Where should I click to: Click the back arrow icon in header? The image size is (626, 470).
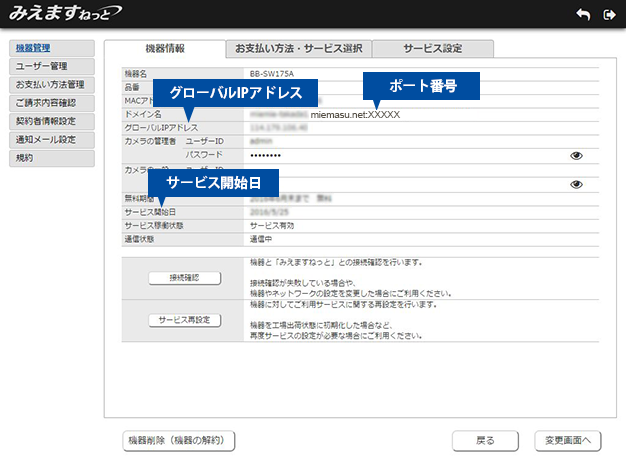pyautogui.click(x=582, y=15)
